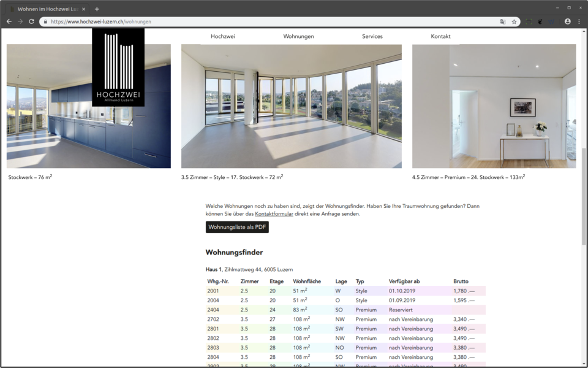Open the Chrome profile avatar
The height and width of the screenshot is (368, 588).
click(x=568, y=21)
